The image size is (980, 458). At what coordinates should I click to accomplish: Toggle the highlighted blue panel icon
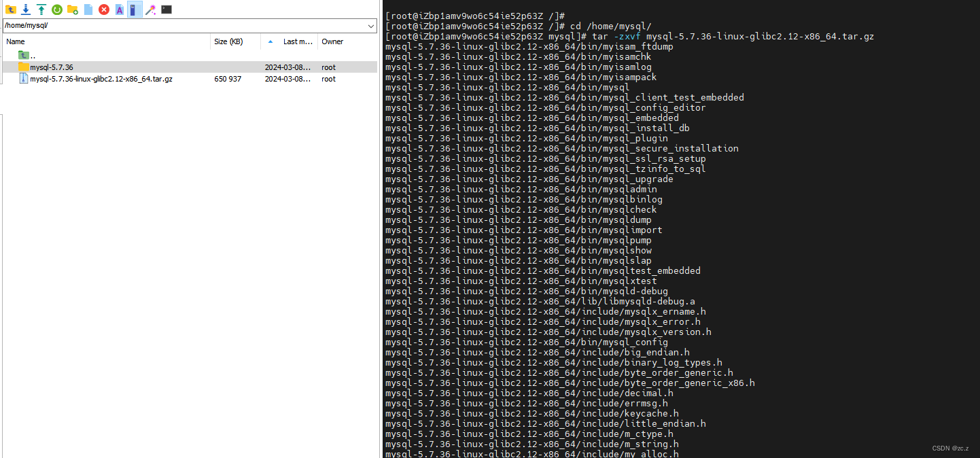pos(135,10)
